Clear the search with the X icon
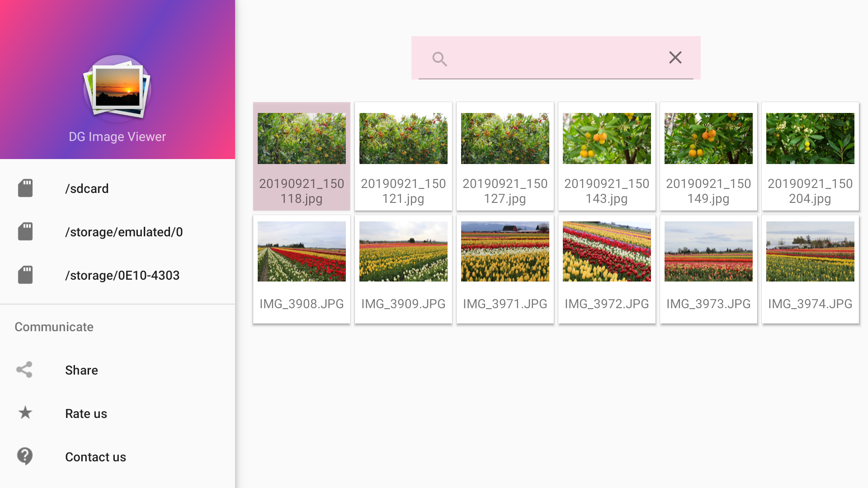Viewport: 868px width, 488px height. (x=675, y=57)
